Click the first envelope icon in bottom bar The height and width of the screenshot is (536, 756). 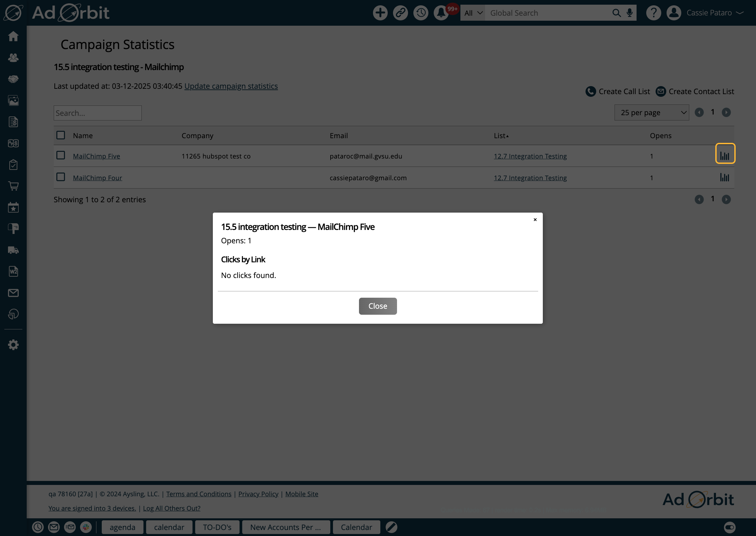(54, 527)
